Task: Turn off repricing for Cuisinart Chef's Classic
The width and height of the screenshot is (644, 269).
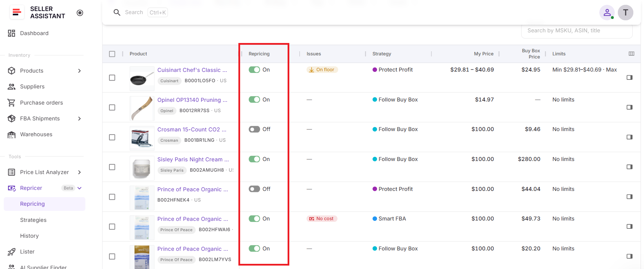Action: pos(254,69)
